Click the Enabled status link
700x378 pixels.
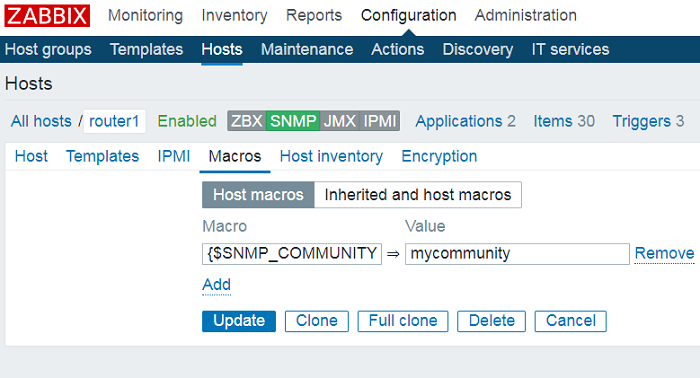(187, 121)
